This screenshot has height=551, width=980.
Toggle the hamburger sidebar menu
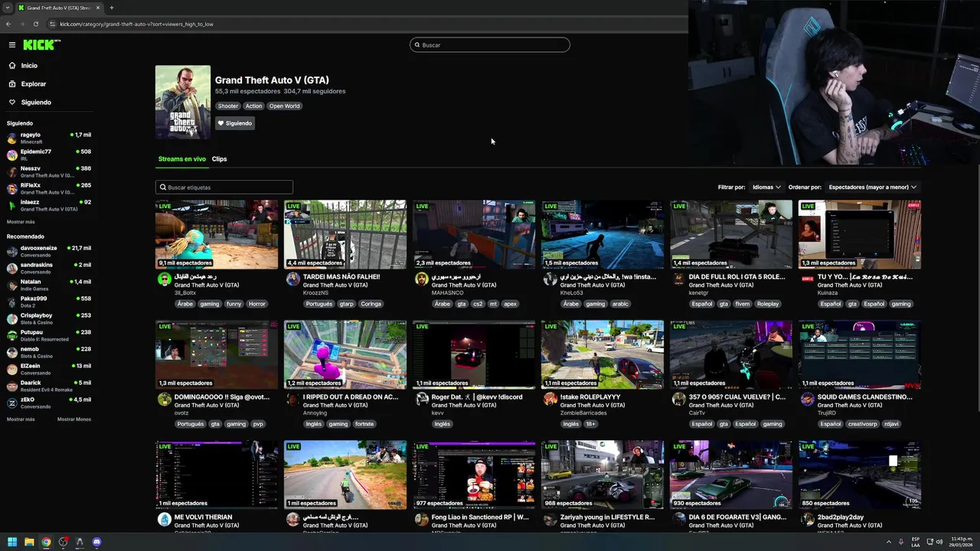point(11,45)
